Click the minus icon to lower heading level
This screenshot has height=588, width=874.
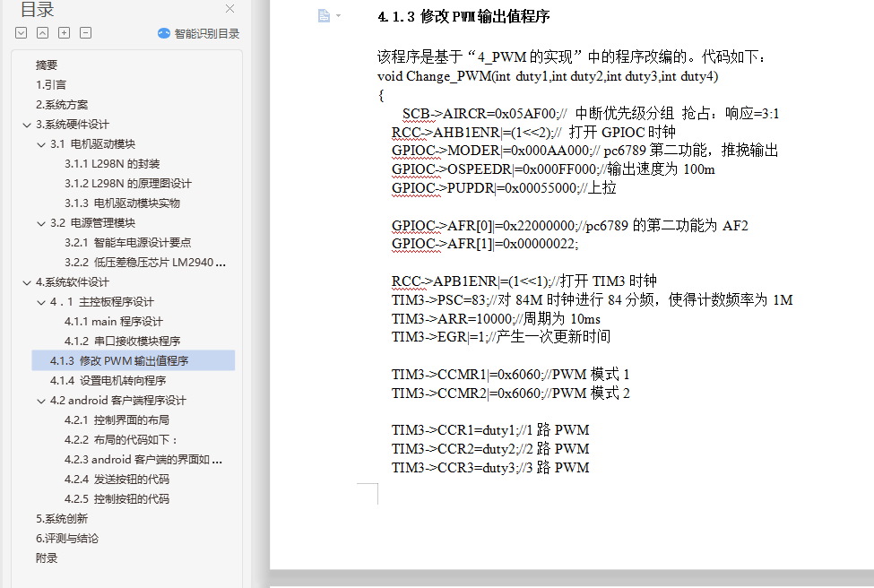pos(85,33)
